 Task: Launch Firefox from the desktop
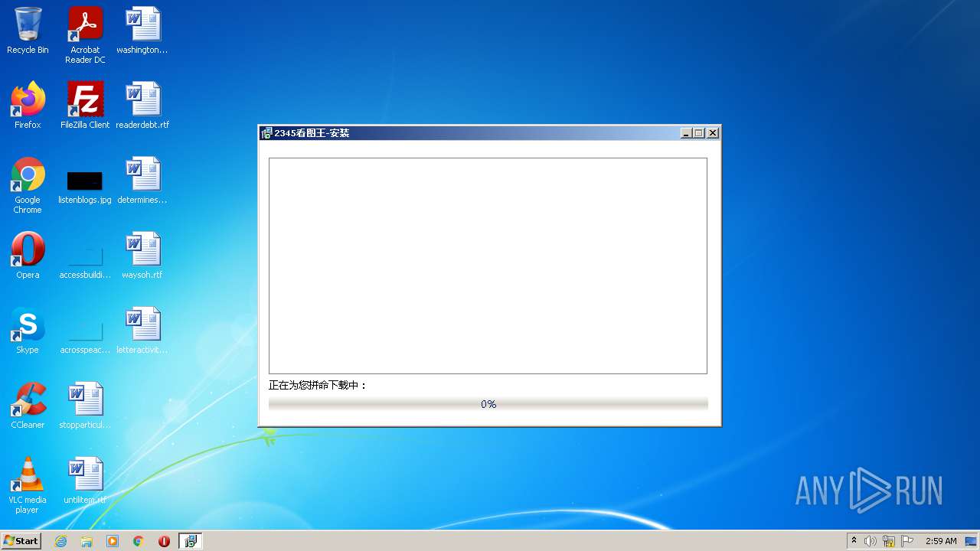(x=28, y=106)
